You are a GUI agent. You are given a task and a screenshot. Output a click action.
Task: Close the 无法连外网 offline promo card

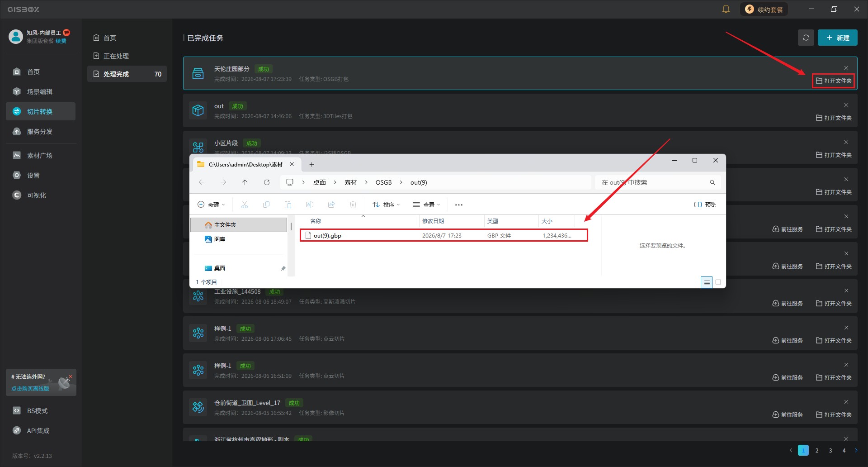(x=71, y=376)
